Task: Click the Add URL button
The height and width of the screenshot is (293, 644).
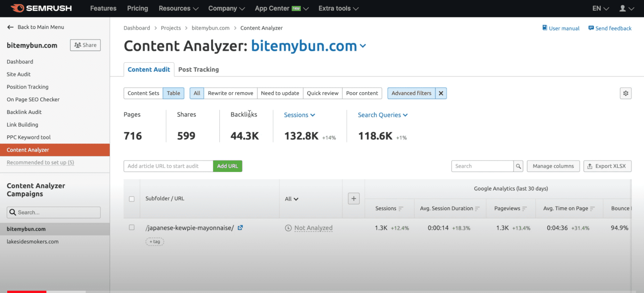Action: coord(228,166)
